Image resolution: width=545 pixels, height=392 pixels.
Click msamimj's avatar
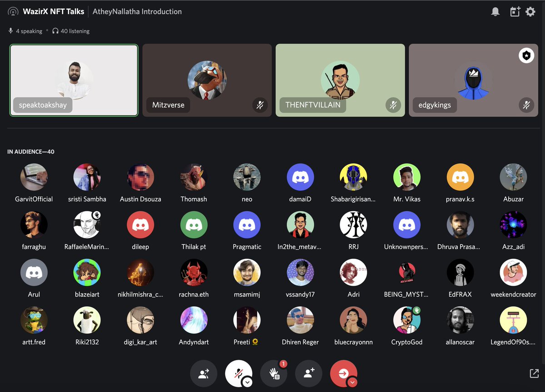(247, 273)
